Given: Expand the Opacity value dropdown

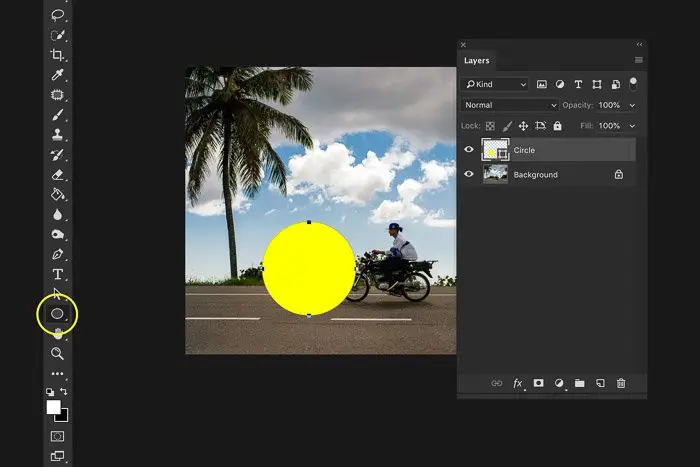Looking at the screenshot, I should [x=632, y=105].
